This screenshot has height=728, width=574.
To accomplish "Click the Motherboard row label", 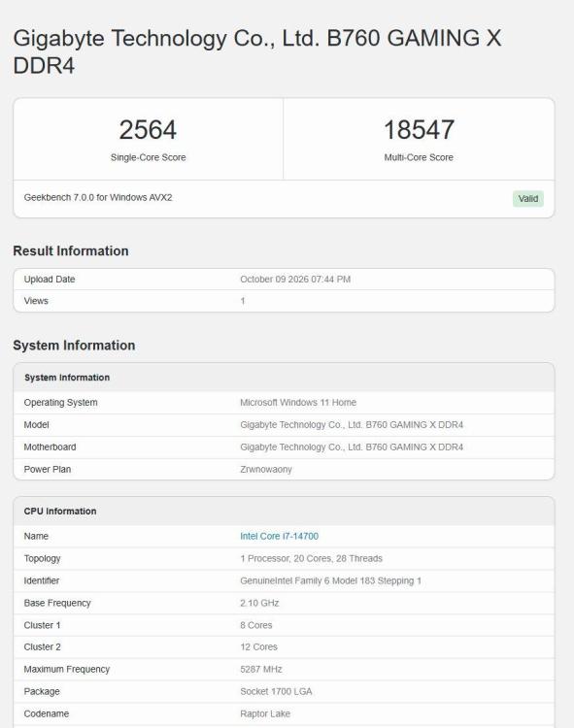I will pos(50,447).
